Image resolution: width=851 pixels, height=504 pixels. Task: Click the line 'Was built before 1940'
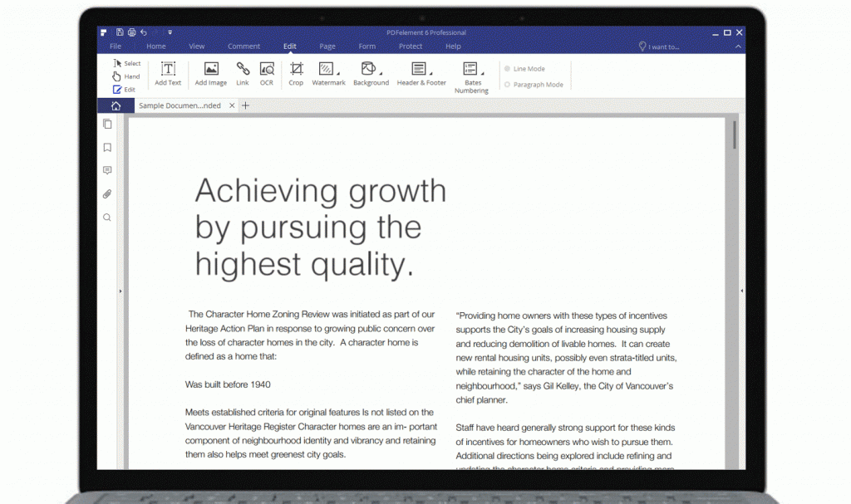(228, 384)
